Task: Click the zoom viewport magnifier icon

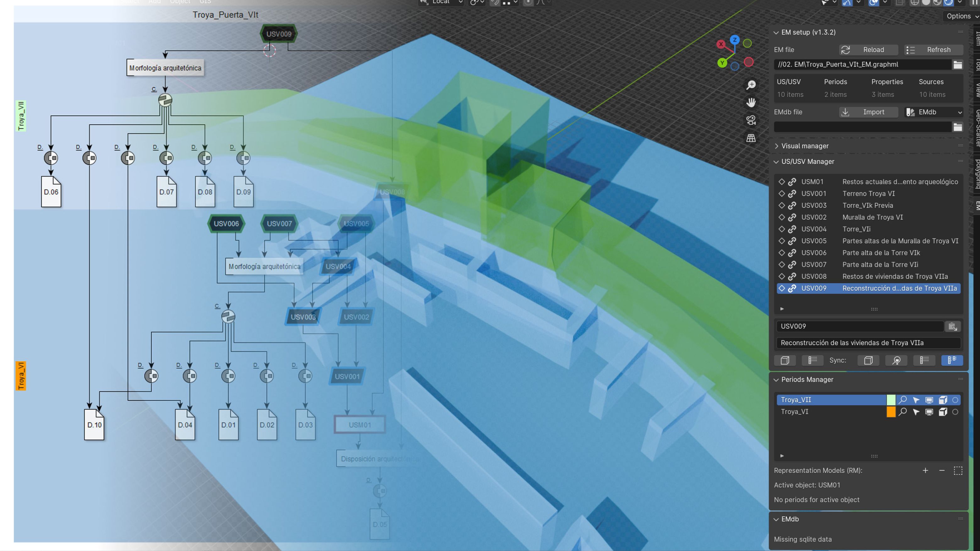Action: [x=751, y=85]
